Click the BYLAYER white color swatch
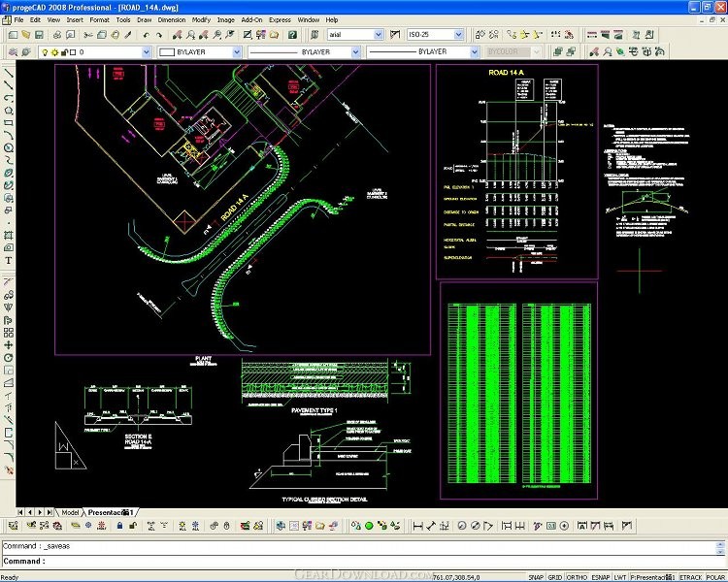 167,52
